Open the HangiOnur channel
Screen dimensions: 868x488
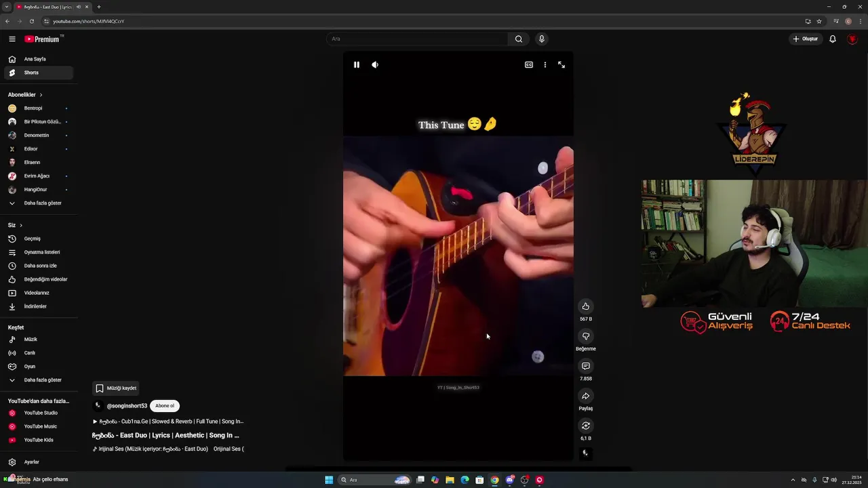(38, 190)
